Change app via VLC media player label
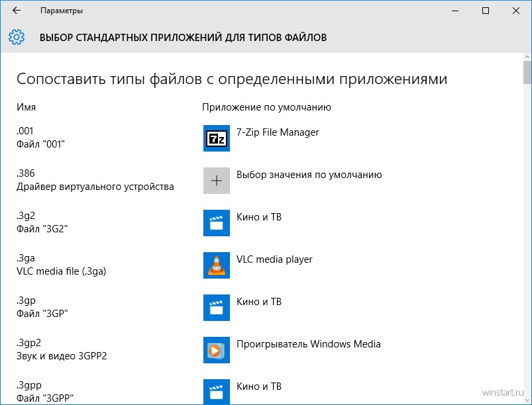 (x=274, y=259)
